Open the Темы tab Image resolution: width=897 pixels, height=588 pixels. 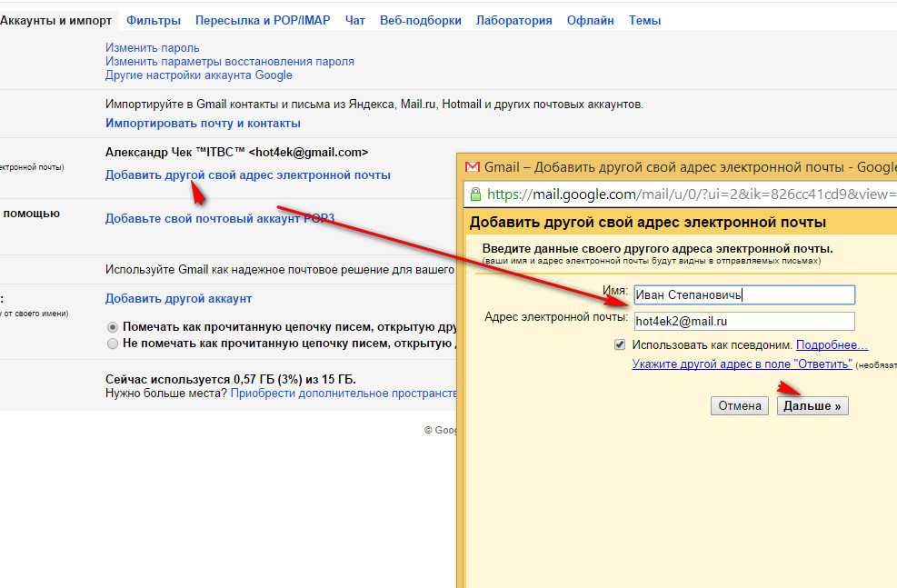coord(644,21)
